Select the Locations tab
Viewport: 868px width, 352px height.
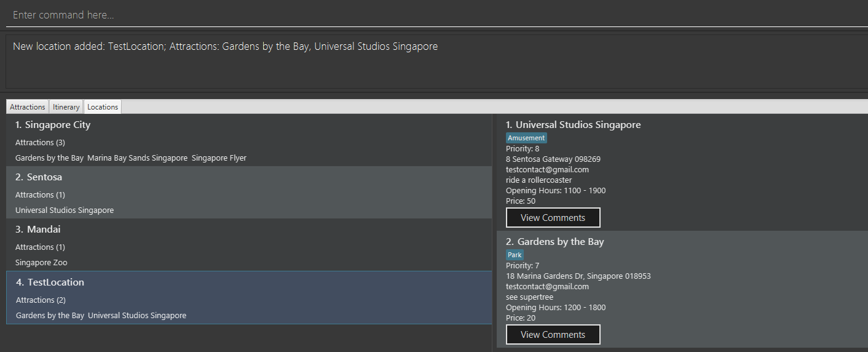pos(103,107)
